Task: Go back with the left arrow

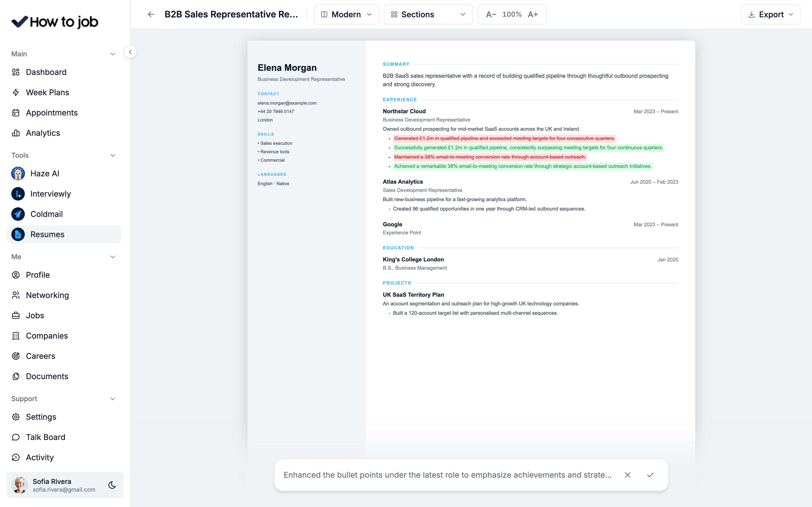Action: tap(151, 14)
